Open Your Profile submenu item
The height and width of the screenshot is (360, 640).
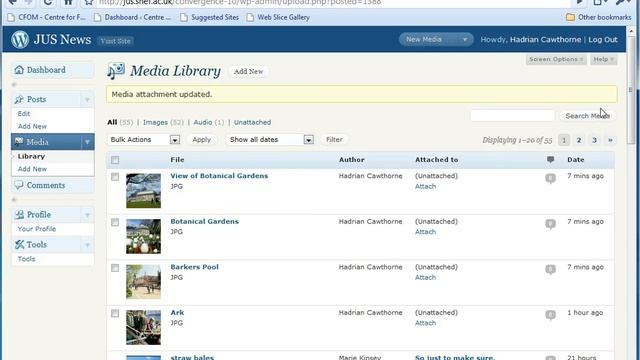37,229
